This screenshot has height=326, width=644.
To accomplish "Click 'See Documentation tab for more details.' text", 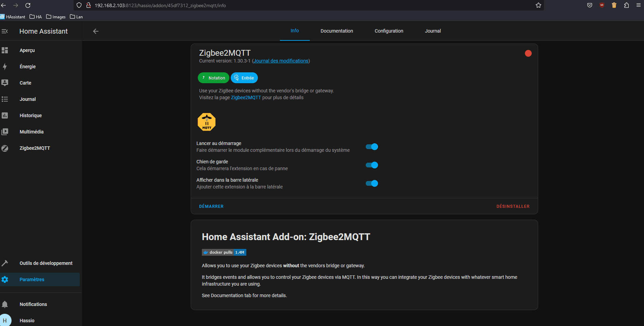I will point(244,295).
